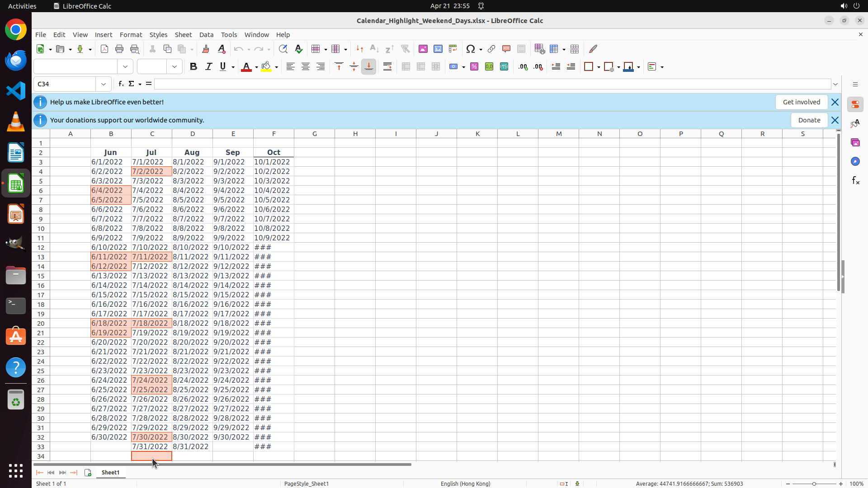868x488 pixels.
Task: Click the Export as PDF icon
Action: (x=104, y=49)
